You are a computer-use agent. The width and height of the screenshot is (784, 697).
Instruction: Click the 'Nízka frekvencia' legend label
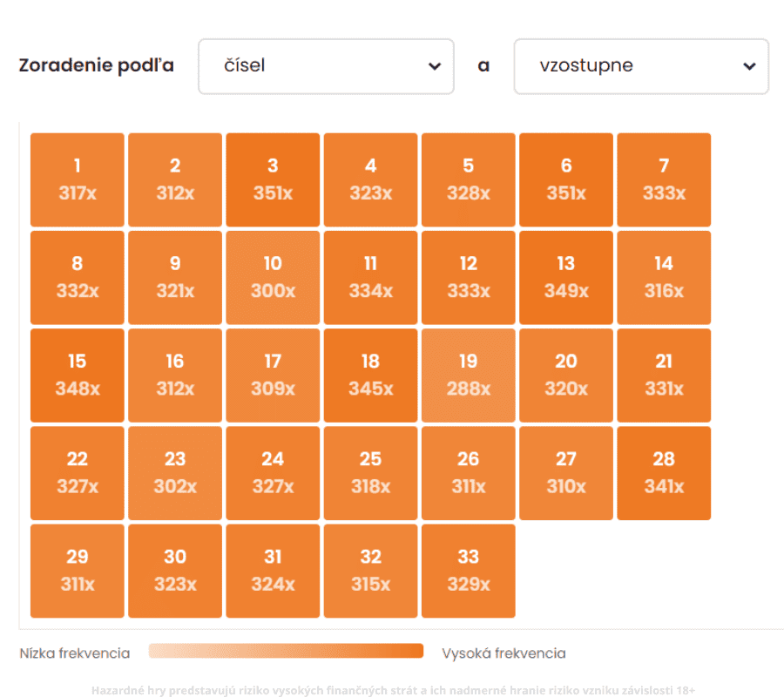point(75,653)
